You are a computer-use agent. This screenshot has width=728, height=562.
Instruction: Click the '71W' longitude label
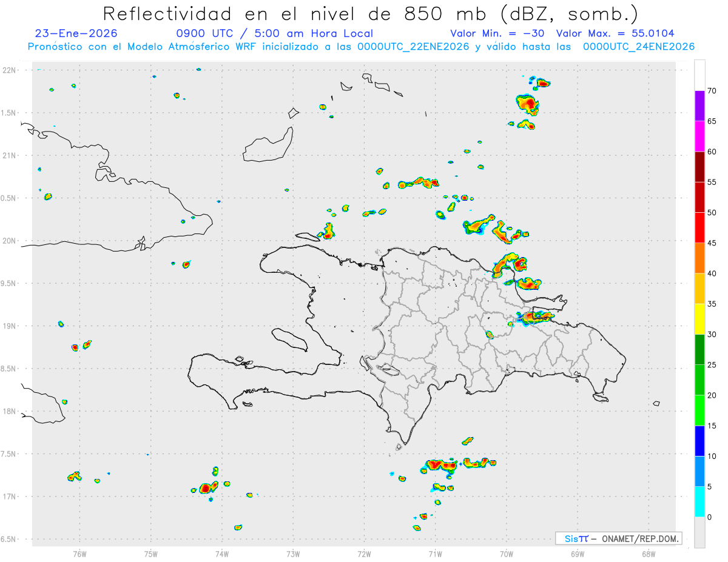435,554
